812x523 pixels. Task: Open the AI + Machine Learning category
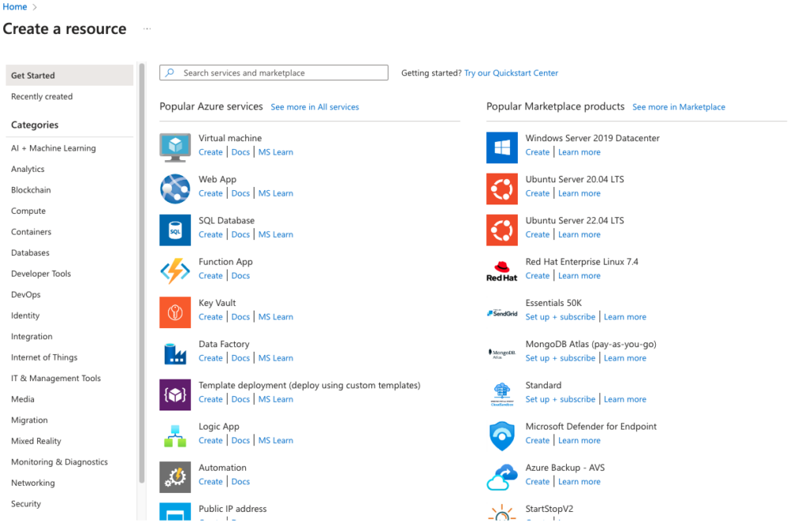pyautogui.click(x=53, y=148)
